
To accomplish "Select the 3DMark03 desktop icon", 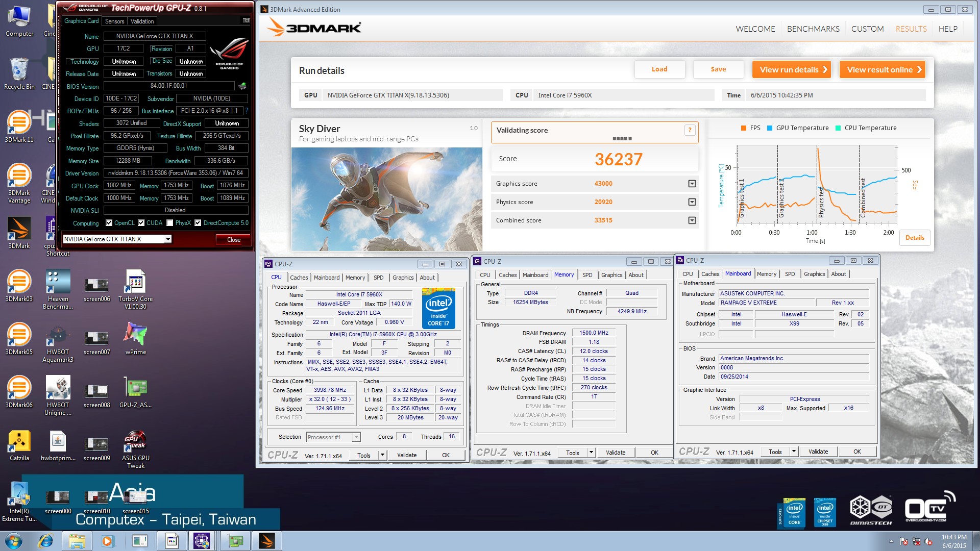I will click(19, 286).
